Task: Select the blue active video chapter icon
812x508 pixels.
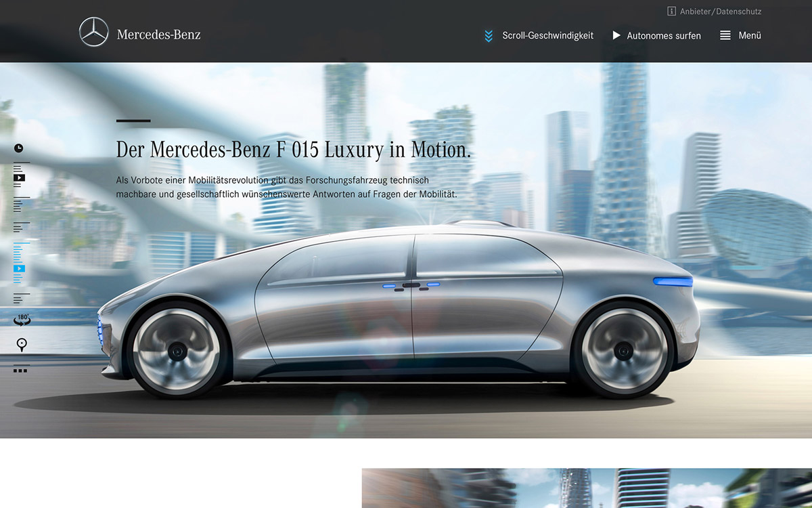Action: (x=20, y=268)
